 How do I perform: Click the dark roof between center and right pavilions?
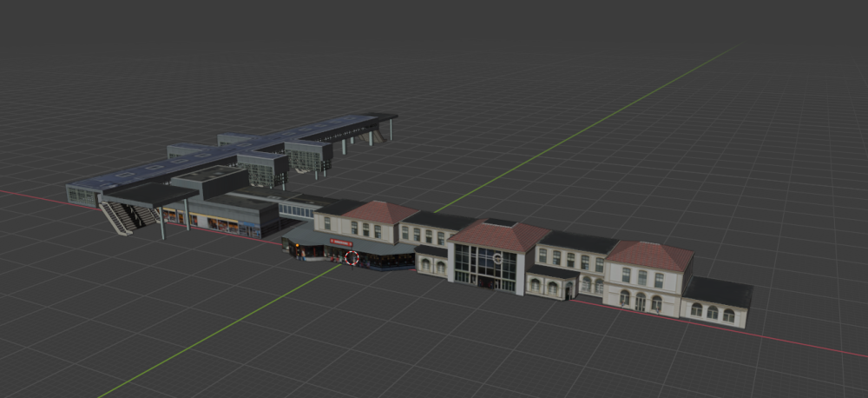(x=579, y=242)
